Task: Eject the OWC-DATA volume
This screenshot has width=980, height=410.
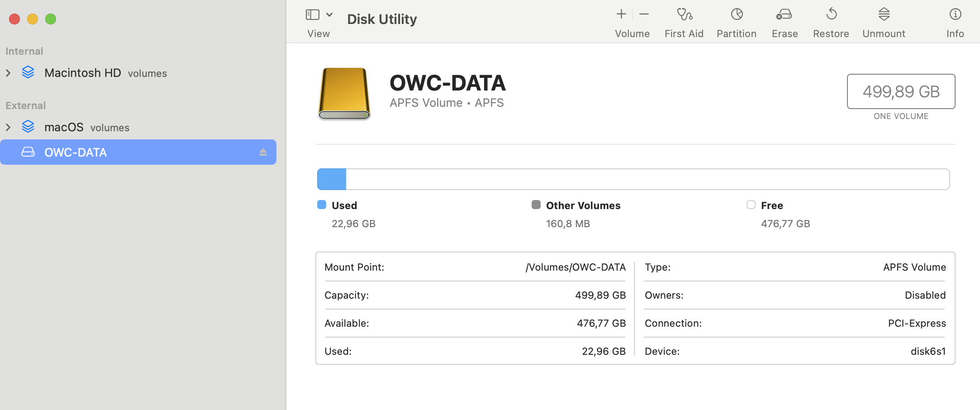Action: pyautogui.click(x=263, y=153)
